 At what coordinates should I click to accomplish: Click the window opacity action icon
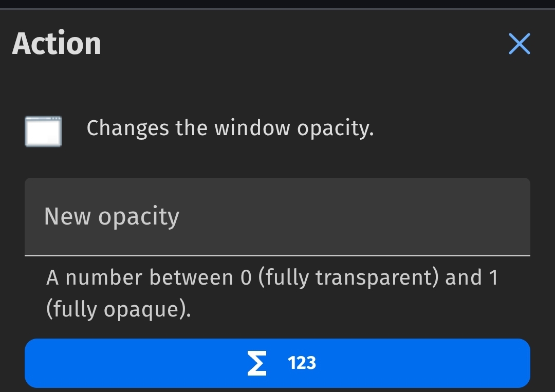tap(43, 131)
